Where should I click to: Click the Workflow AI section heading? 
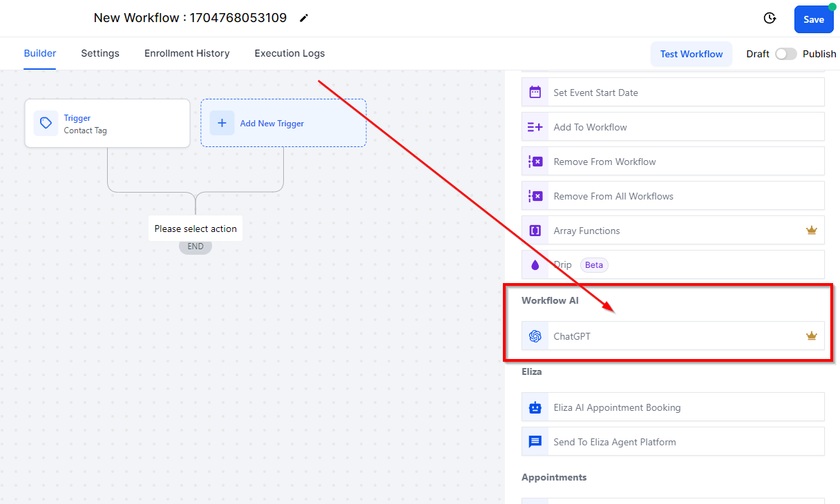point(550,300)
